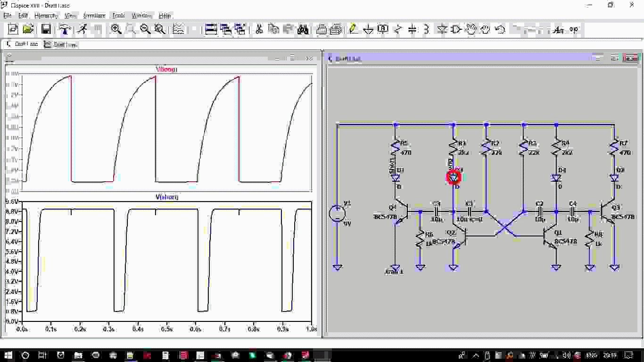
Task: Pick the Ground symbol tool
Action: tap(368, 29)
